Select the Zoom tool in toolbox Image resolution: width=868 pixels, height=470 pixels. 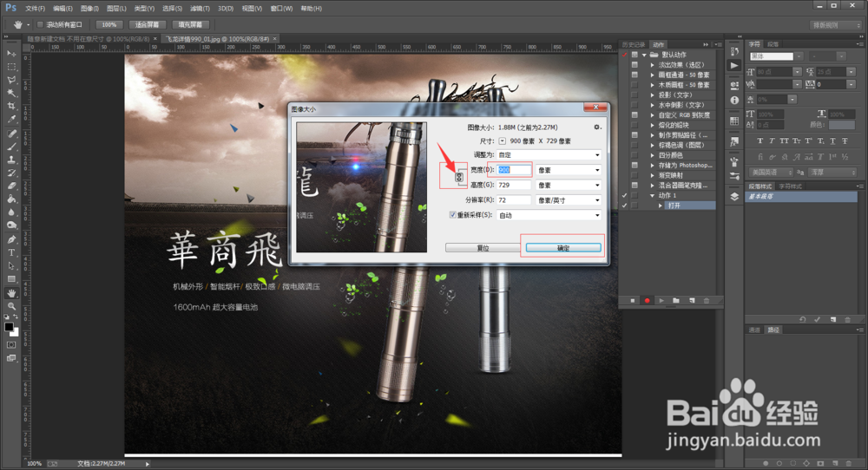11,306
